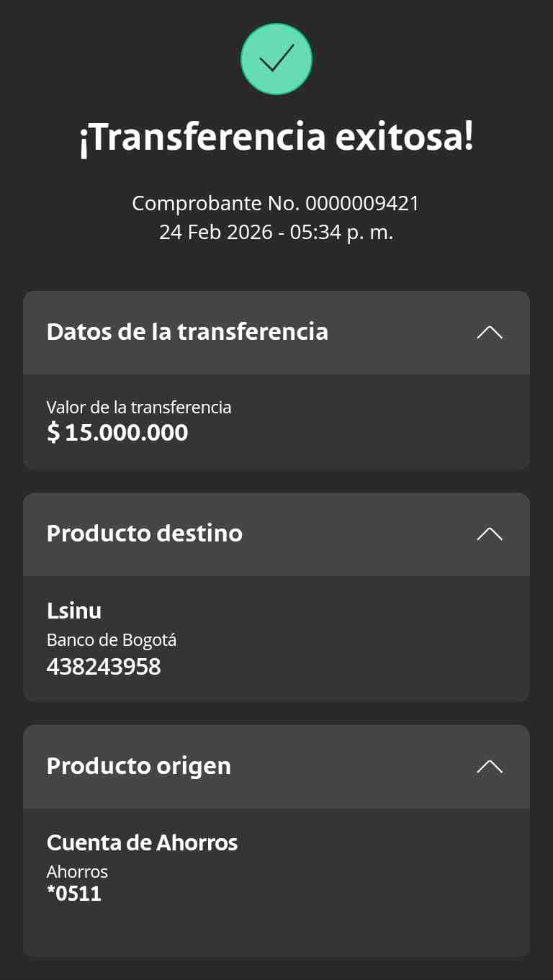Tap the ¡Transferencia exitosa! heading

coord(276,138)
